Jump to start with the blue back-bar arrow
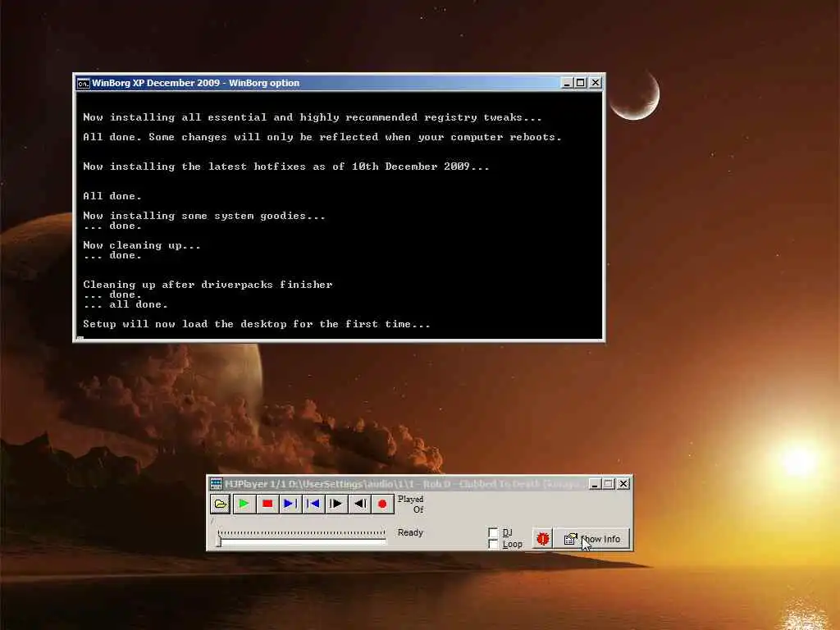 coord(313,504)
